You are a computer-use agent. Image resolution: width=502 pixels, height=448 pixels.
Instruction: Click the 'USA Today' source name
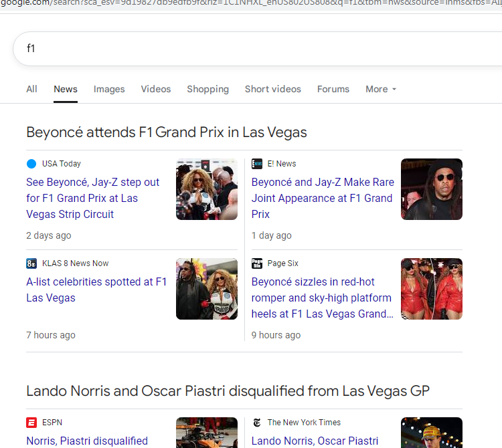(62, 164)
